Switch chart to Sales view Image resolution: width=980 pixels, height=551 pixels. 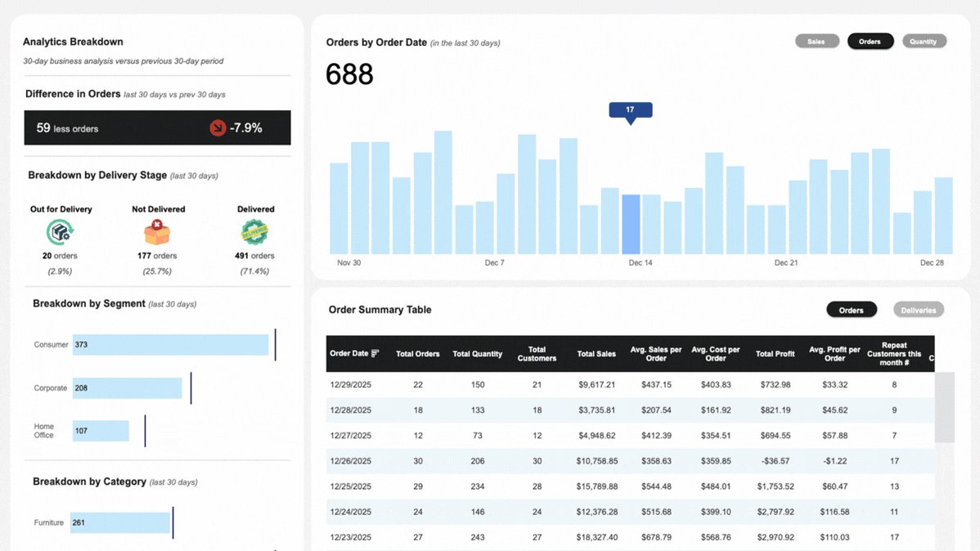coord(817,41)
